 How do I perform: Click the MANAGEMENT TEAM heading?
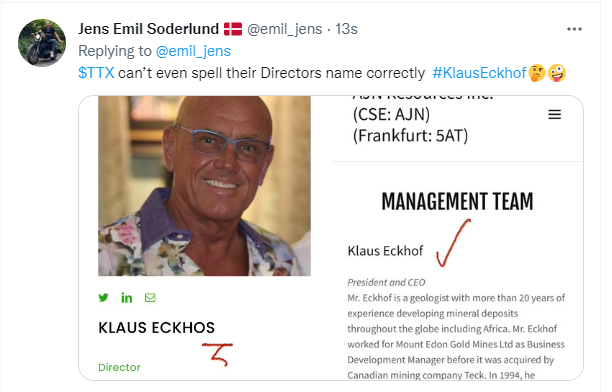pos(457,201)
